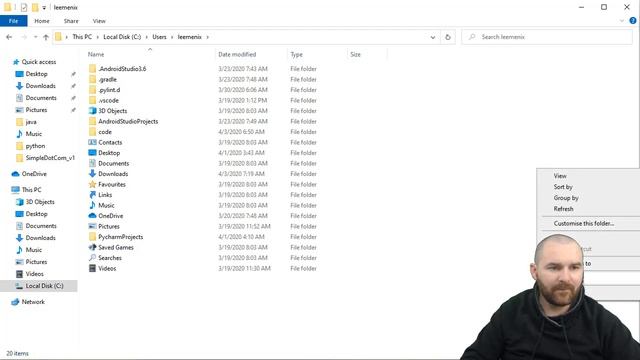This screenshot has height=360, width=640.
Task: Go back with the Back arrow
Action: pyautogui.click(x=9, y=37)
